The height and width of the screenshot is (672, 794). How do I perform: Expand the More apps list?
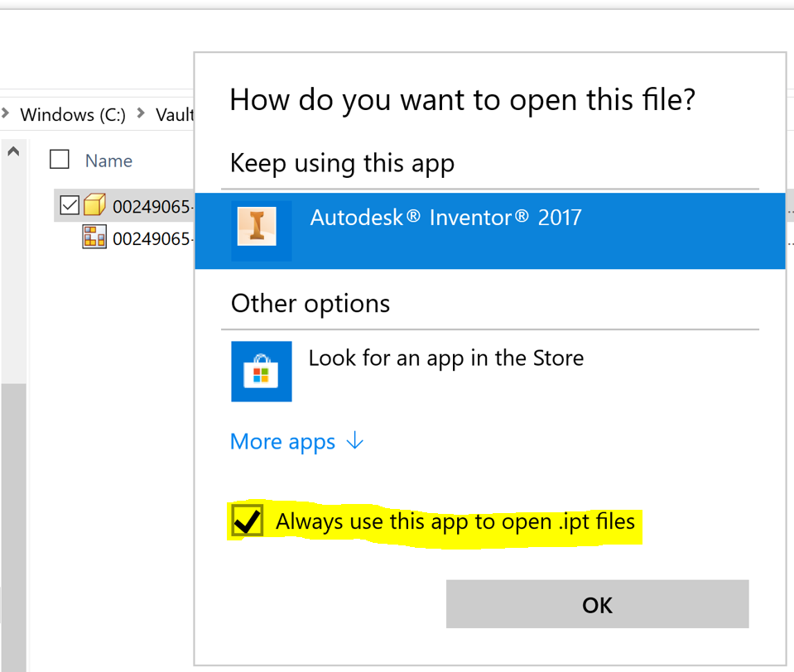pos(283,442)
